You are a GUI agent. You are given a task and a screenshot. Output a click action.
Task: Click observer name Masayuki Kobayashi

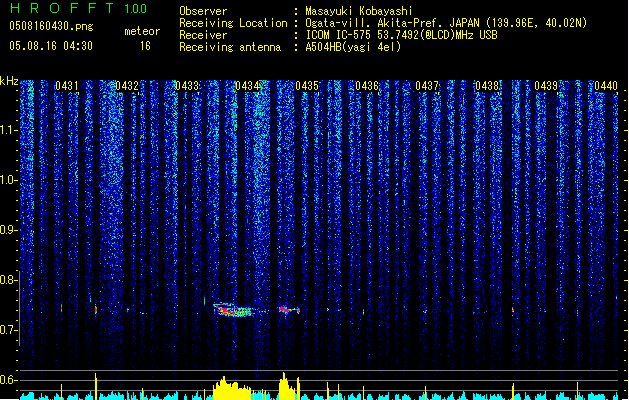359,11
